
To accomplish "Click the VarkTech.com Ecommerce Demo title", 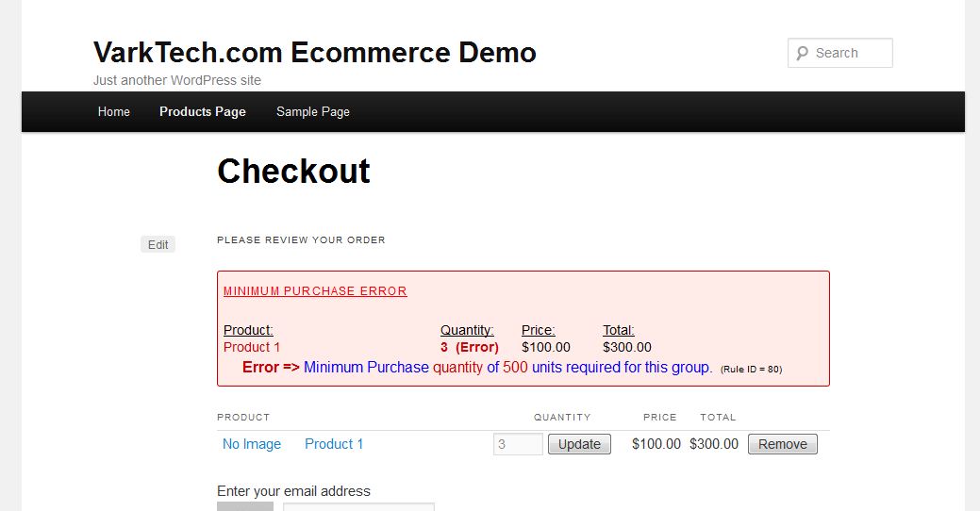I will pos(314,53).
